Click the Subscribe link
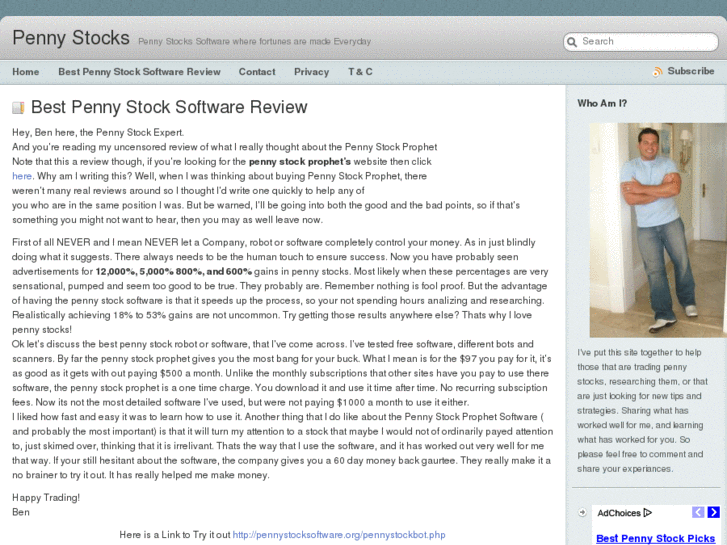 [x=691, y=71]
